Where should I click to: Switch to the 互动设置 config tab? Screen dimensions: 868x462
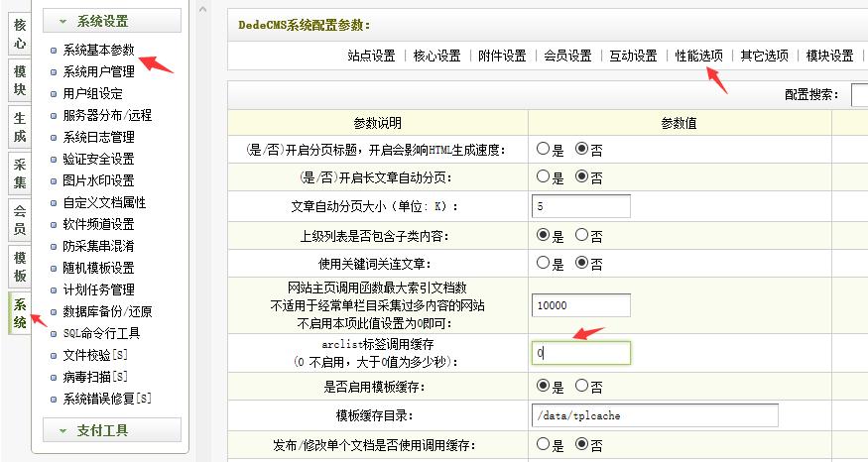pos(633,56)
